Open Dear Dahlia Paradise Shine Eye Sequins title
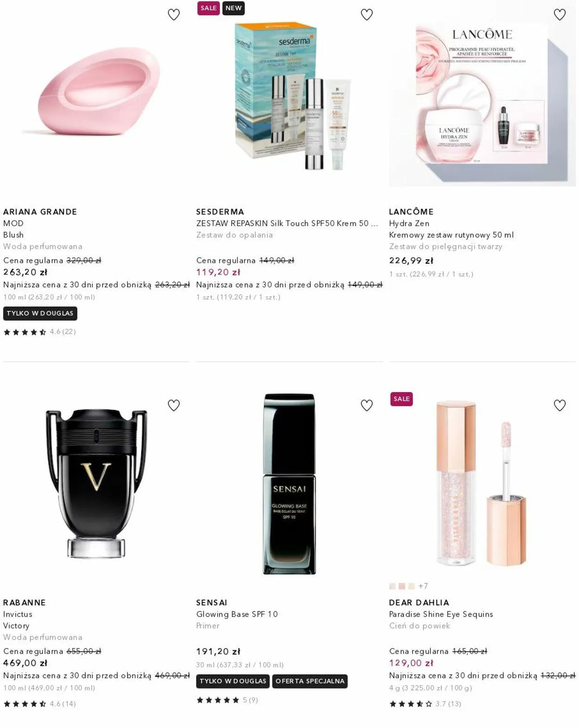The height and width of the screenshot is (728, 579). tap(441, 614)
